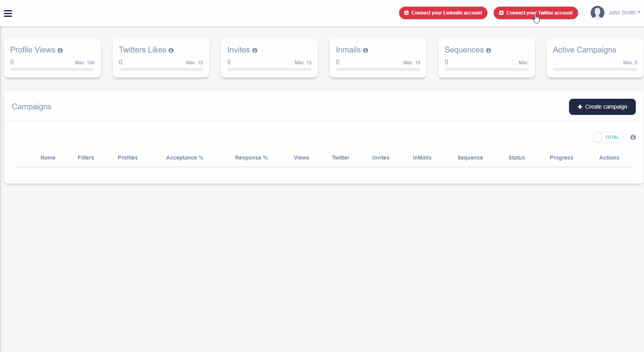
Task: Click the Campaigns section title
Action: tap(32, 107)
